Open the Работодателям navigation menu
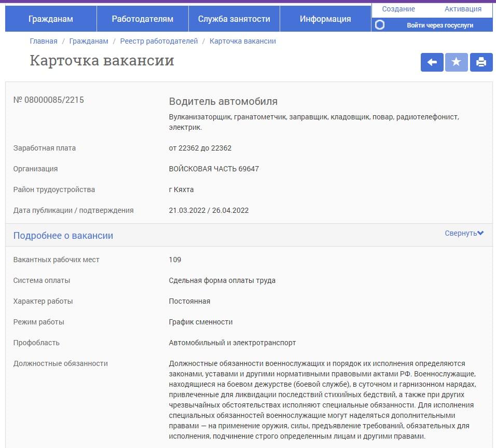Image resolution: width=496 pixels, height=448 pixels. coord(143,19)
